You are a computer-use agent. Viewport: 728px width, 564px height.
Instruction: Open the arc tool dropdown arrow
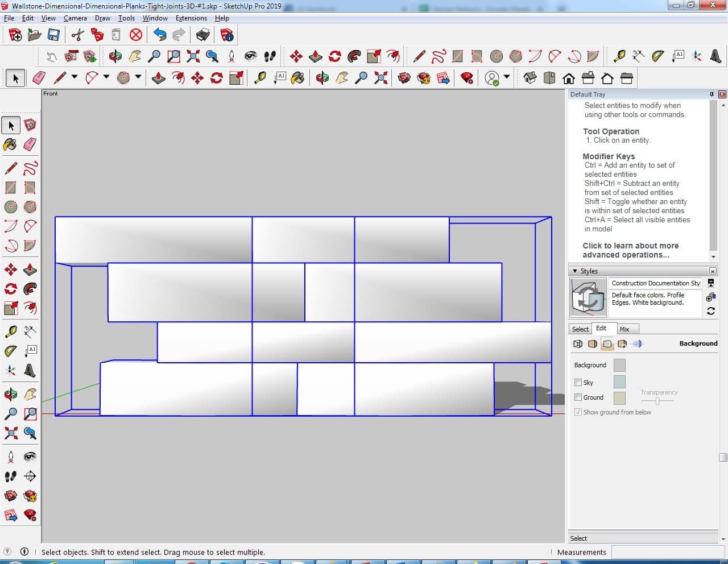click(x=106, y=77)
